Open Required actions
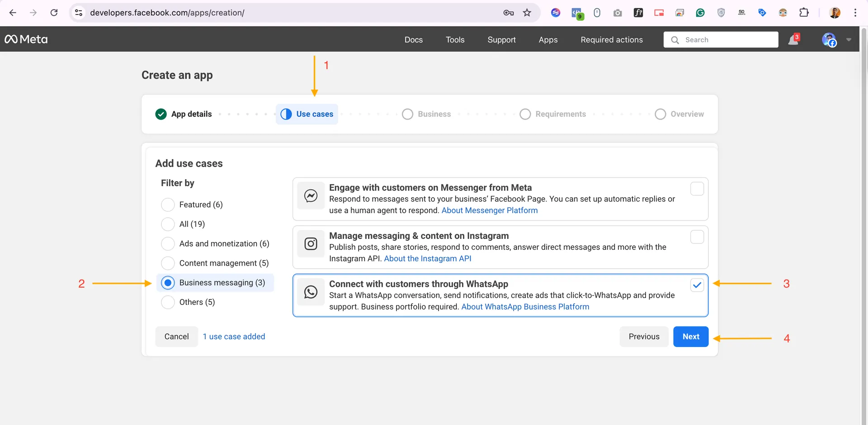868x425 pixels. pyautogui.click(x=612, y=40)
